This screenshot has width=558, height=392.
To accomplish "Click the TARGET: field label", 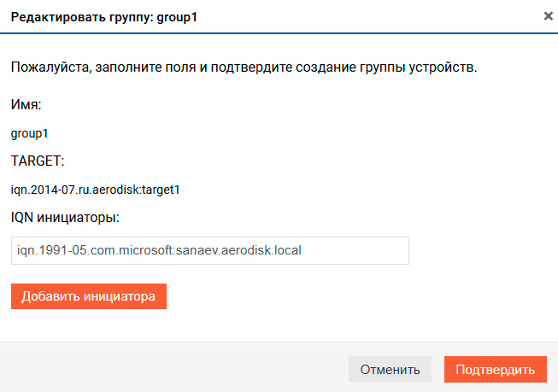I will [38, 161].
